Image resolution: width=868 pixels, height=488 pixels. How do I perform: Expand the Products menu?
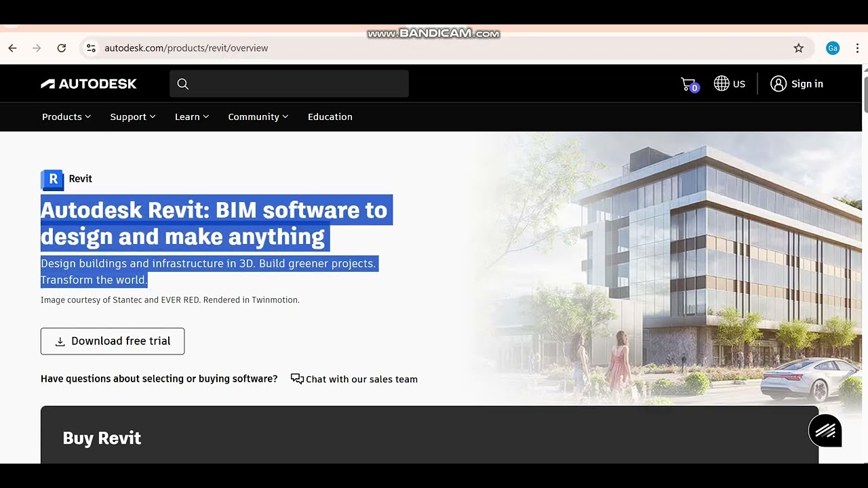click(x=66, y=117)
